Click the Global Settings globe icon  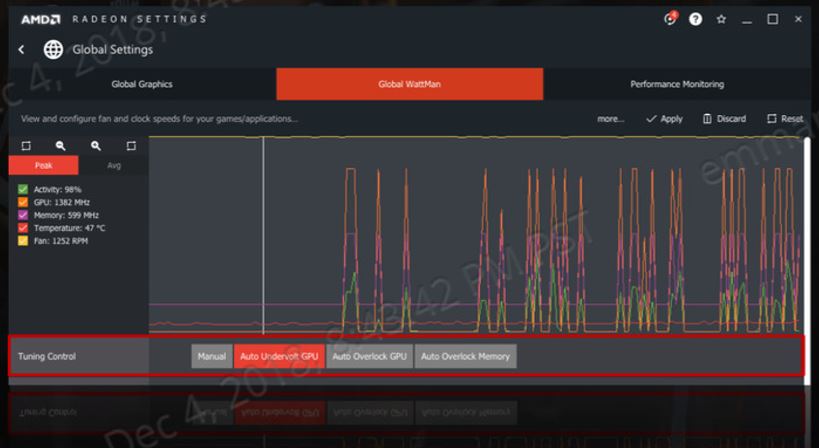(x=53, y=50)
